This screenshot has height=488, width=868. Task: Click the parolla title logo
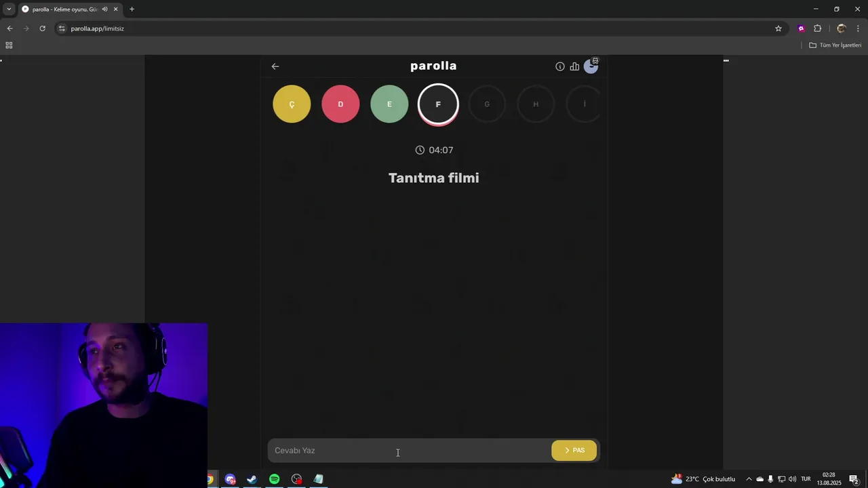433,66
